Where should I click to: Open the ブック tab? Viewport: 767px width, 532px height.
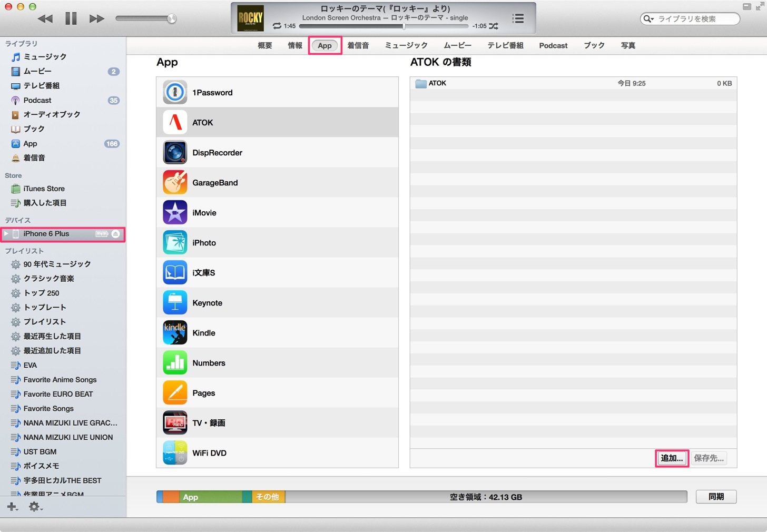594,46
